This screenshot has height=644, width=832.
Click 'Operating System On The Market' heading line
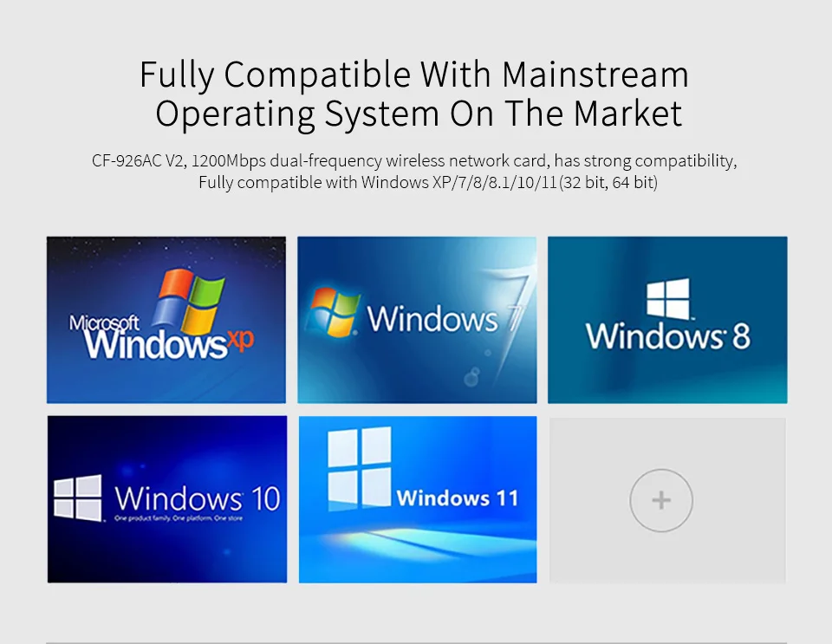click(418, 114)
